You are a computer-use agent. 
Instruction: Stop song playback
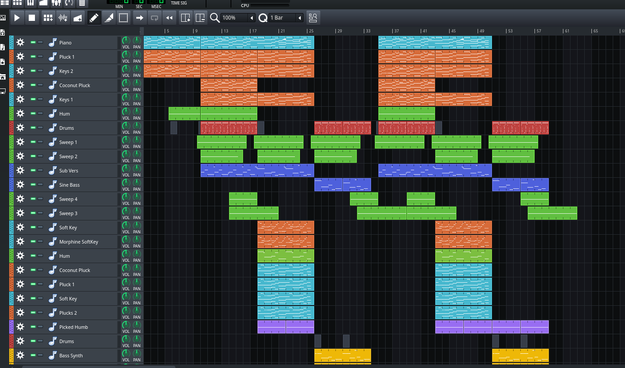(32, 18)
